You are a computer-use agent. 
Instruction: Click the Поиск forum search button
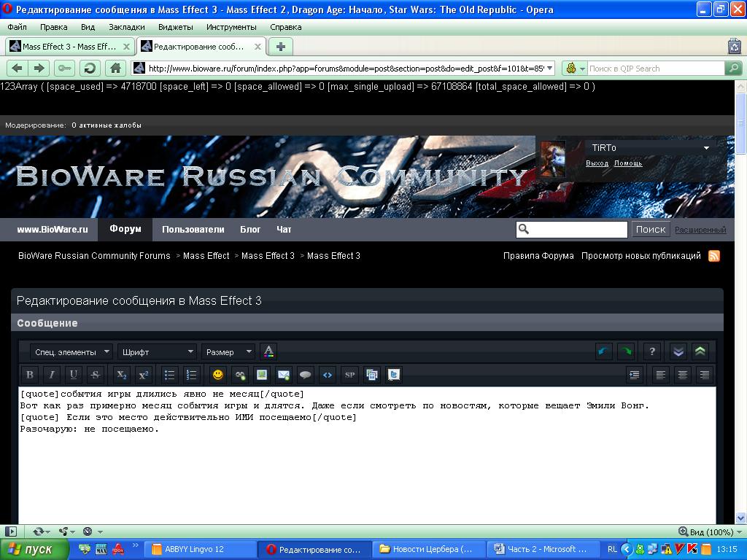pyautogui.click(x=651, y=230)
